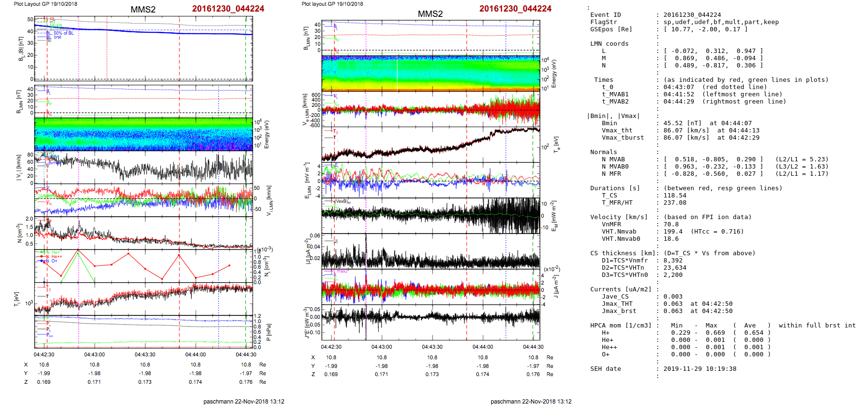This screenshot has height=405, width=868.
Task: Click the 04:43:00 time tick under left plot
Action: point(94,355)
